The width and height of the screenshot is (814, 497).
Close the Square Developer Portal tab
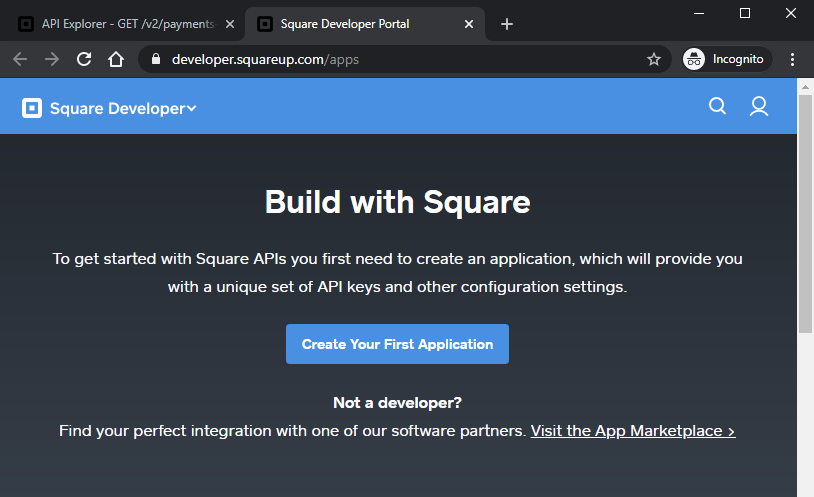(469, 24)
